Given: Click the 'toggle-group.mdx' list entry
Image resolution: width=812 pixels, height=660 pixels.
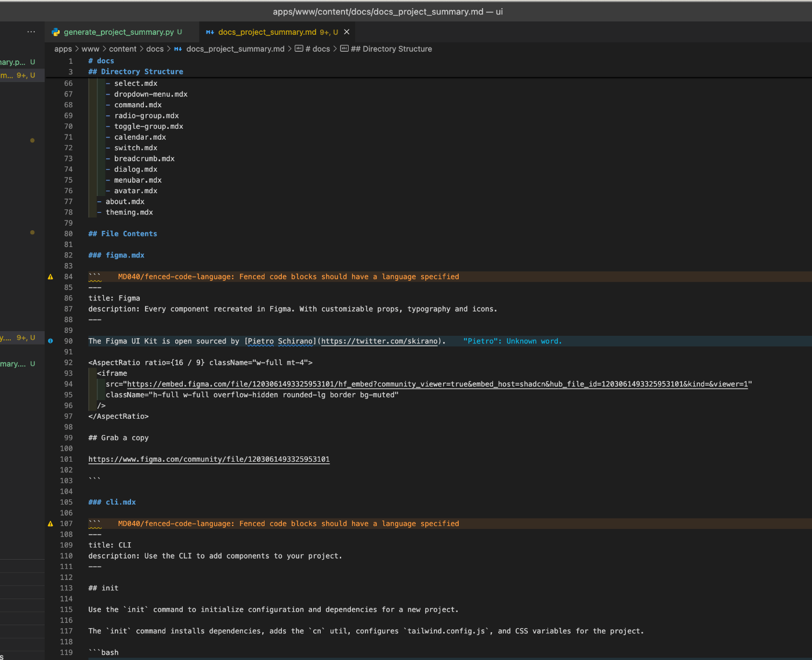Looking at the screenshot, I should [148, 126].
